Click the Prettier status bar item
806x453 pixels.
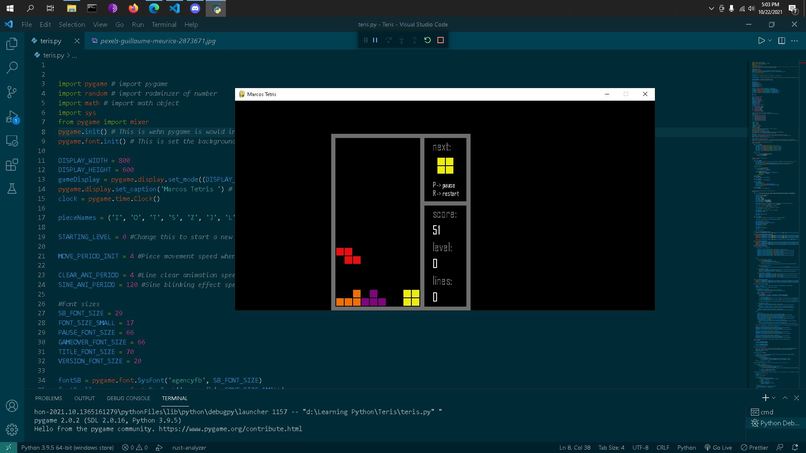754,447
